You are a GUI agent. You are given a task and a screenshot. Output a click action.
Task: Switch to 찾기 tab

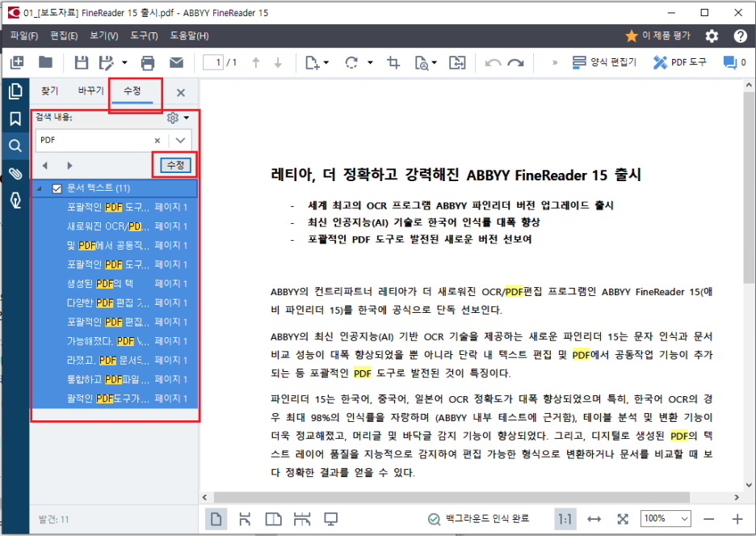coord(49,91)
